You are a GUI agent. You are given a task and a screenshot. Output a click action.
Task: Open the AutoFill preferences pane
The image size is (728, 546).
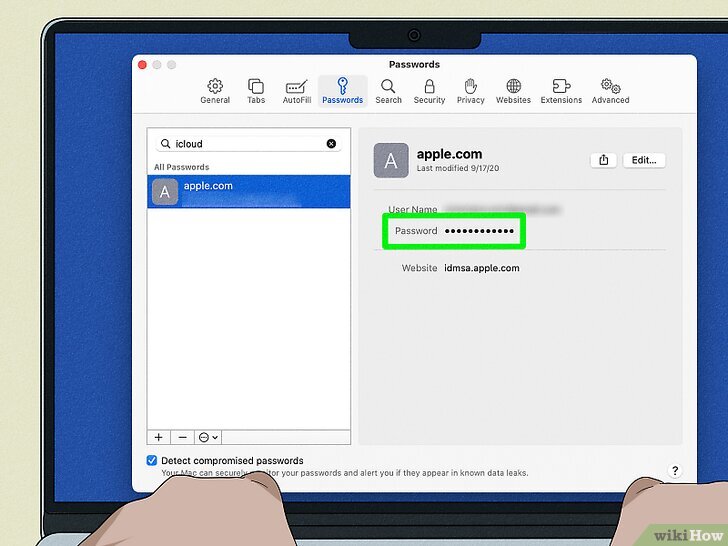point(297,91)
